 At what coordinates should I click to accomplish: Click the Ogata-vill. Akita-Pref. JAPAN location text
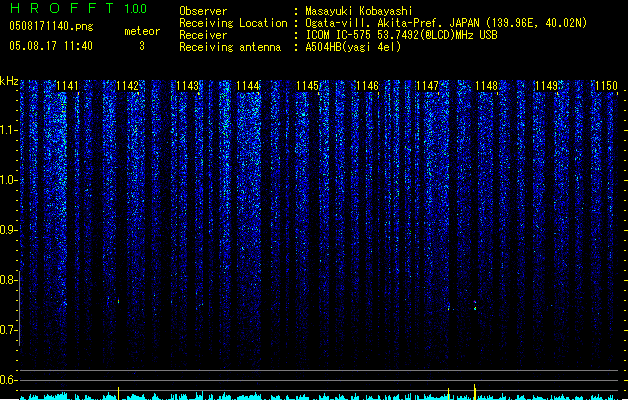[446, 23]
